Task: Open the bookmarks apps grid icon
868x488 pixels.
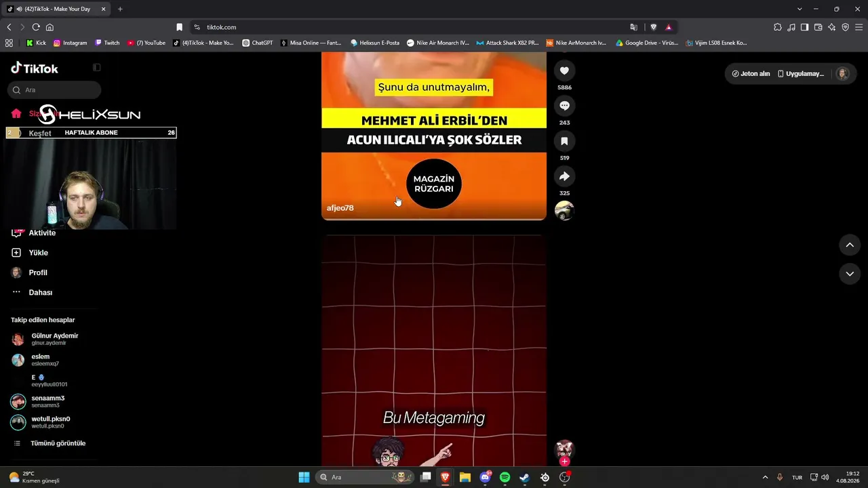Action: 9,43
